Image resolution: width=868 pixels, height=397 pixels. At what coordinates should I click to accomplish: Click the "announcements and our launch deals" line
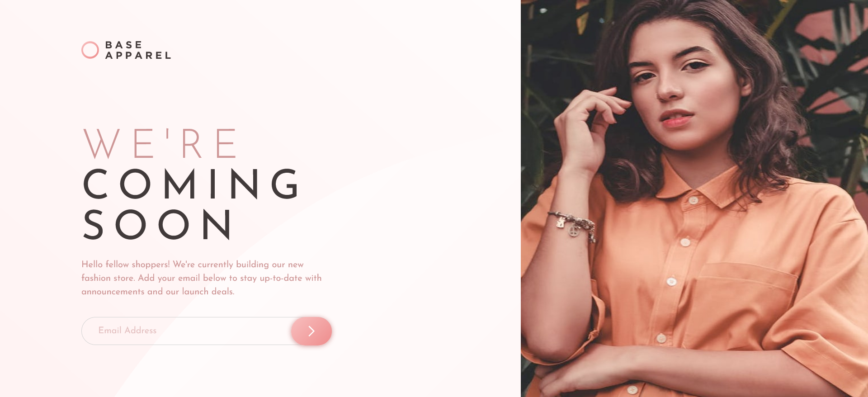point(158,292)
